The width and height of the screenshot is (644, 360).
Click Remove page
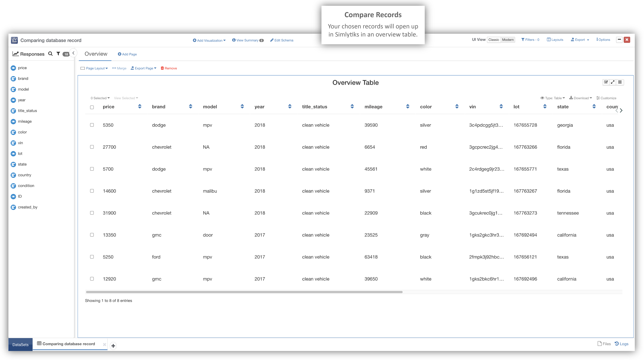click(169, 68)
